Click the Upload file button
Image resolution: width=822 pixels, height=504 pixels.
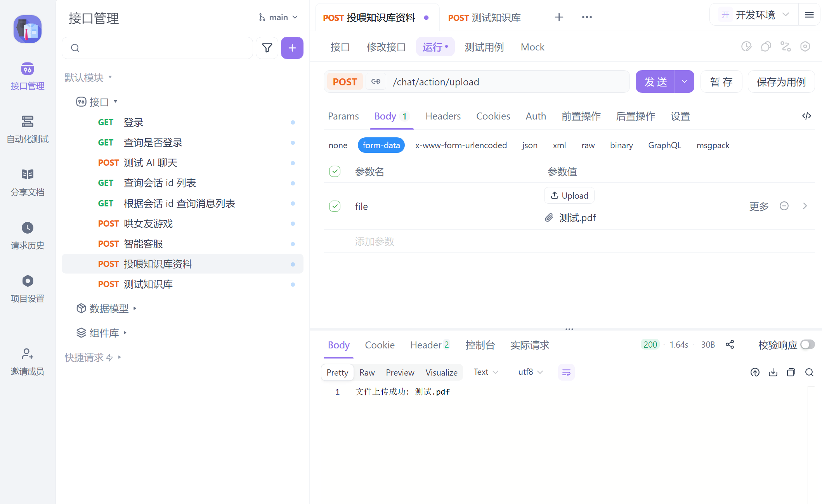pyautogui.click(x=569, y=196)
